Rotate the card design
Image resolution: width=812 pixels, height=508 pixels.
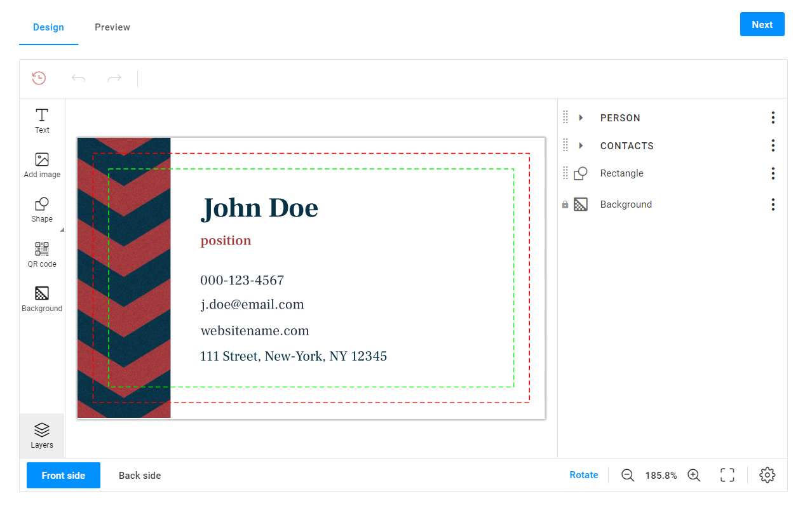point(583,474)
